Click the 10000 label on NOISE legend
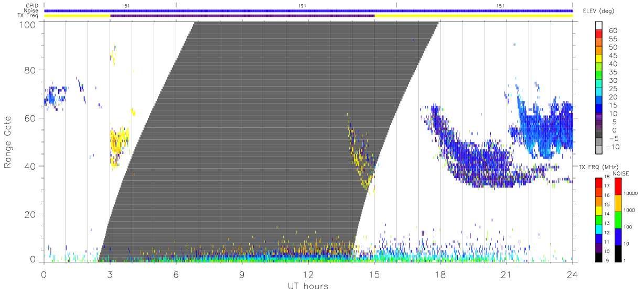 [x=631, y=193]
